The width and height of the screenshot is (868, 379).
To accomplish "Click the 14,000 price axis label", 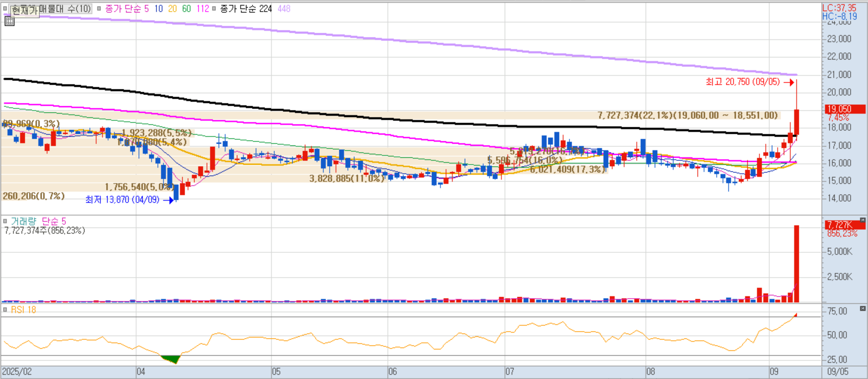I will coord(839,198).
